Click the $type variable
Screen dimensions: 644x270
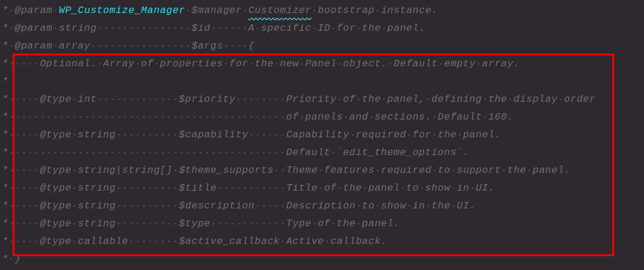195,223
